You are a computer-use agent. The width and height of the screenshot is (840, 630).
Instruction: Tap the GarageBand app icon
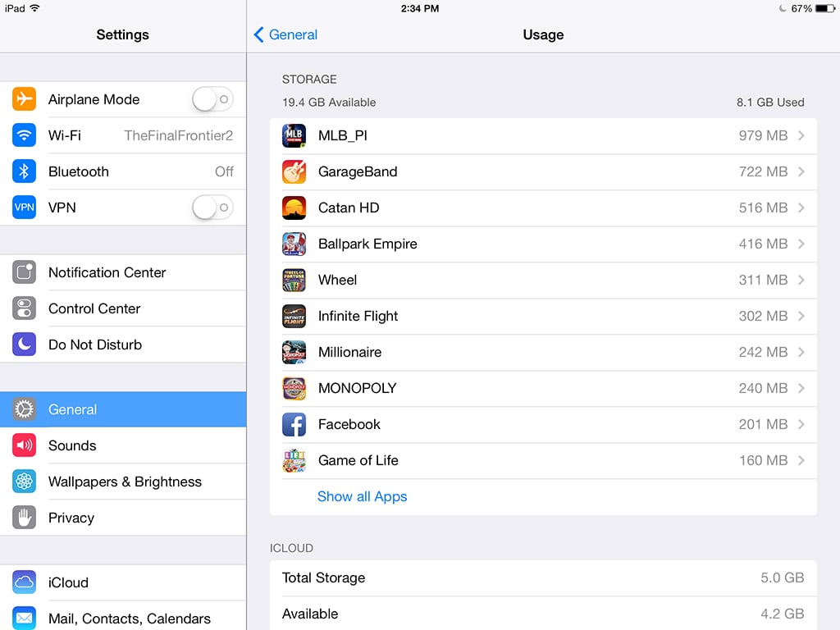(294, 171)
